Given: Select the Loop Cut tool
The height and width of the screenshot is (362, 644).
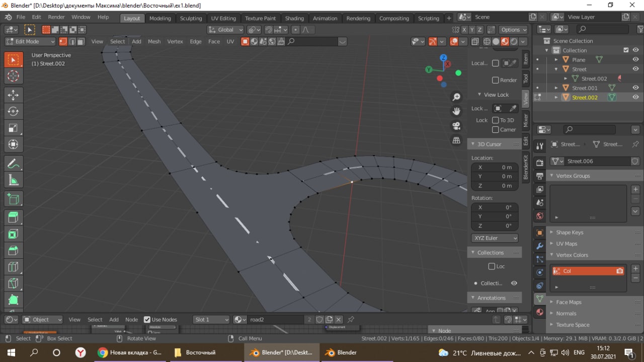Looking at the screenshot, I should (x=14, y=267).
